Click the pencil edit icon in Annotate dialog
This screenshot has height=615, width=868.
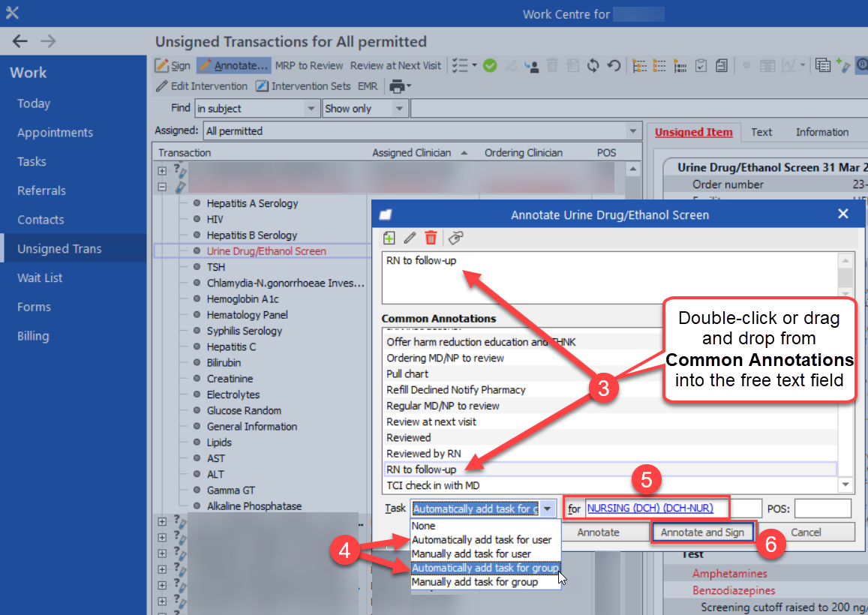click(410, 238)
